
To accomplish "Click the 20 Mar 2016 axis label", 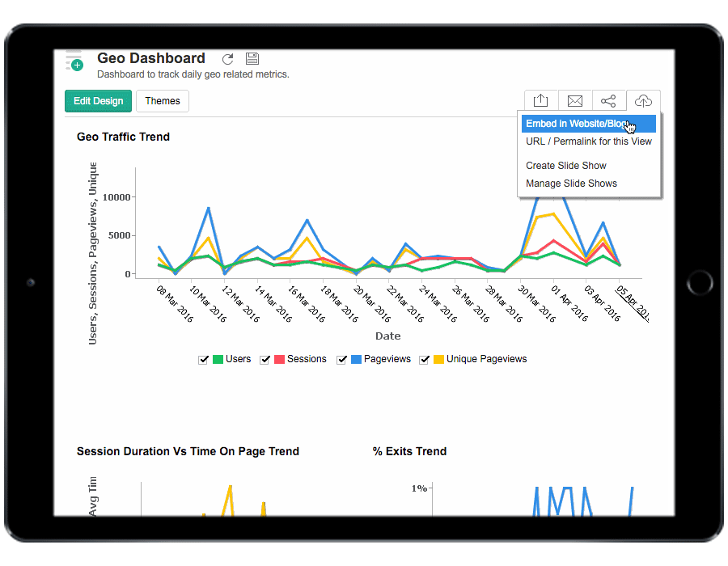I will [x=372, y=303].
